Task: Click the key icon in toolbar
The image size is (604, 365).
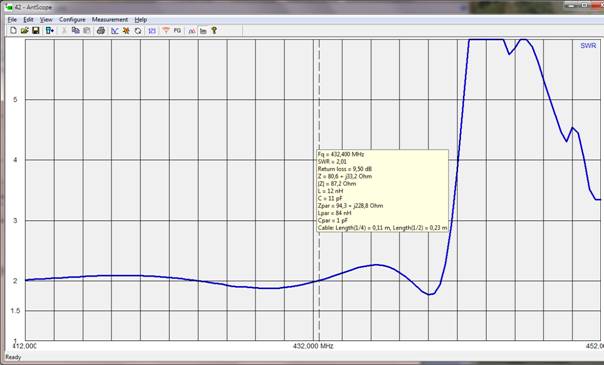Action: pyautogui.click(x=214, y=30)
